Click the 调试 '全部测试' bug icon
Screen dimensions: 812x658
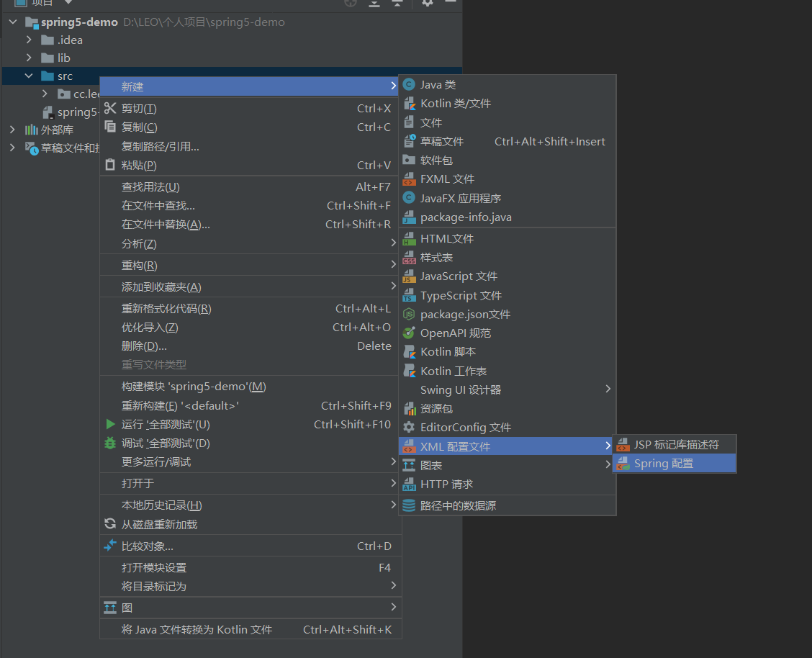click(x=110, y=443)
